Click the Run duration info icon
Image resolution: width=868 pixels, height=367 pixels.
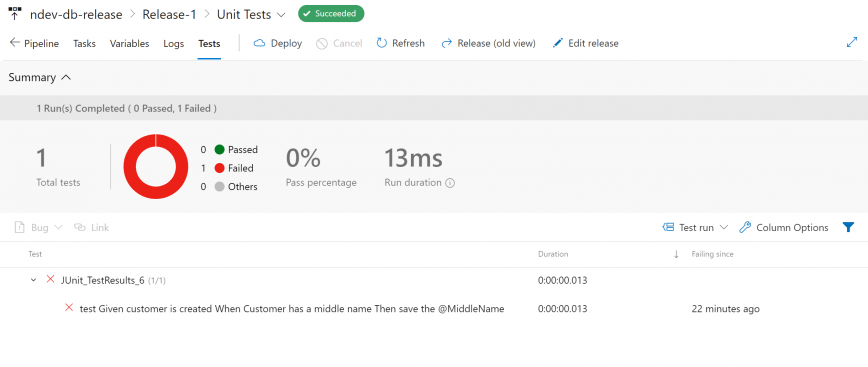(x=450, y=183)
